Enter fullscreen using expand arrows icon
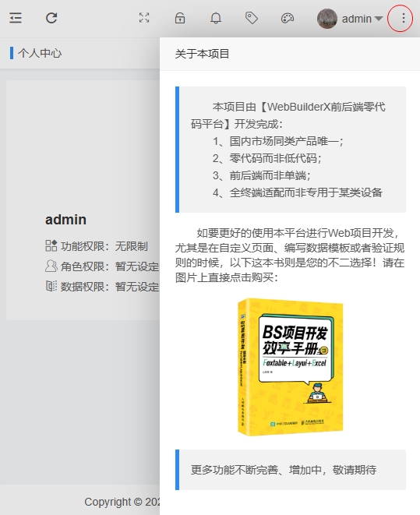The image size is (420, 515). tap(144, 18)
